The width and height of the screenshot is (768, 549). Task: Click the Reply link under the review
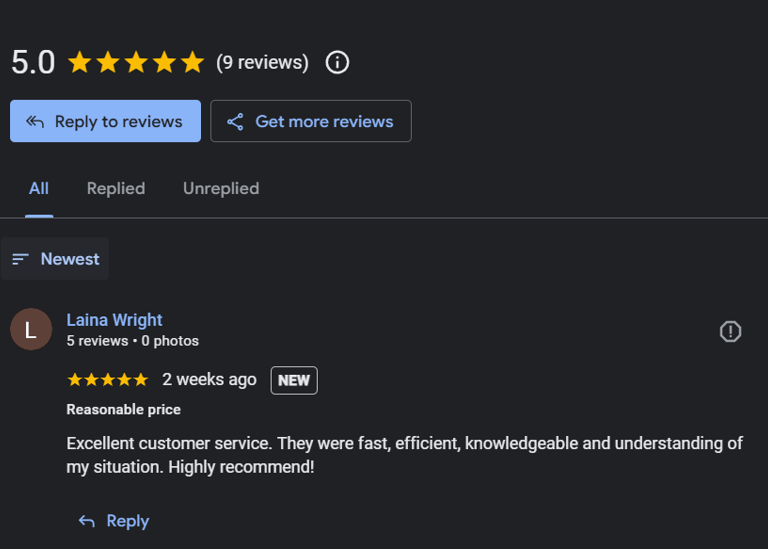127,521
